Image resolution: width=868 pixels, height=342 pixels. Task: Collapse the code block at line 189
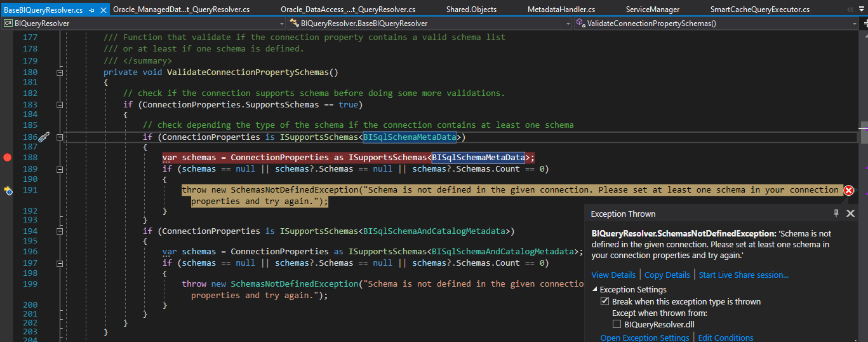pyautogui.click(x=60, y=169)
